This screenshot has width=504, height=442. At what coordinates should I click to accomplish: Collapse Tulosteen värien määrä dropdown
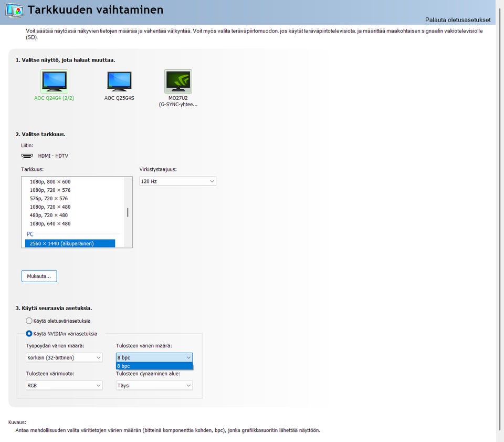154,357
